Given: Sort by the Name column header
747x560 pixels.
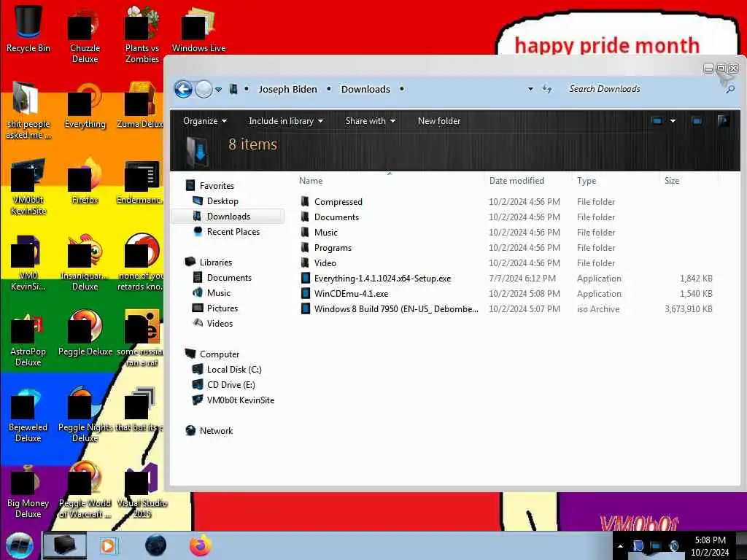Looking at the screenshot, I should pos(311,181).
